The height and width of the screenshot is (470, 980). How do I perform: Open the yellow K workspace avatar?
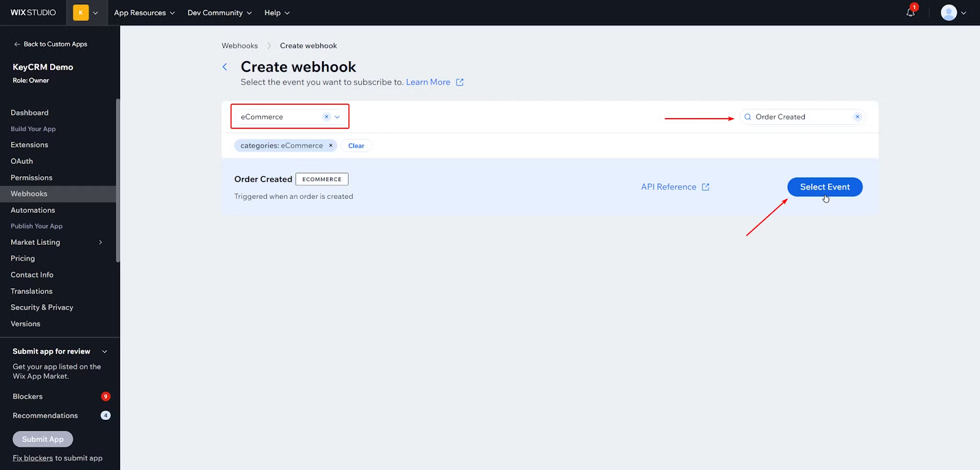(81, 12)
